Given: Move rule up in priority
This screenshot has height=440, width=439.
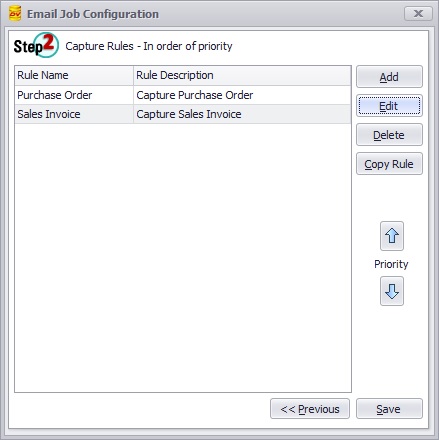Looking at the screenshot, I should pos(392,236).
